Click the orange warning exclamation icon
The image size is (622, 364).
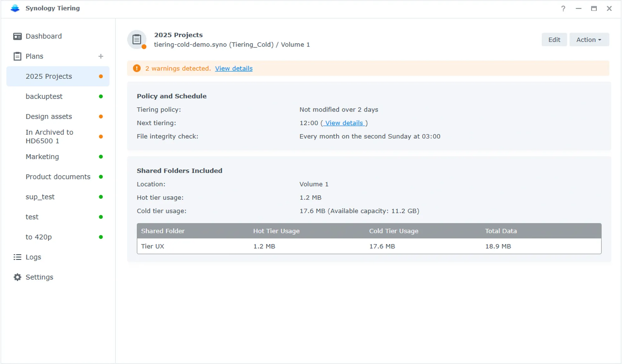137,68
